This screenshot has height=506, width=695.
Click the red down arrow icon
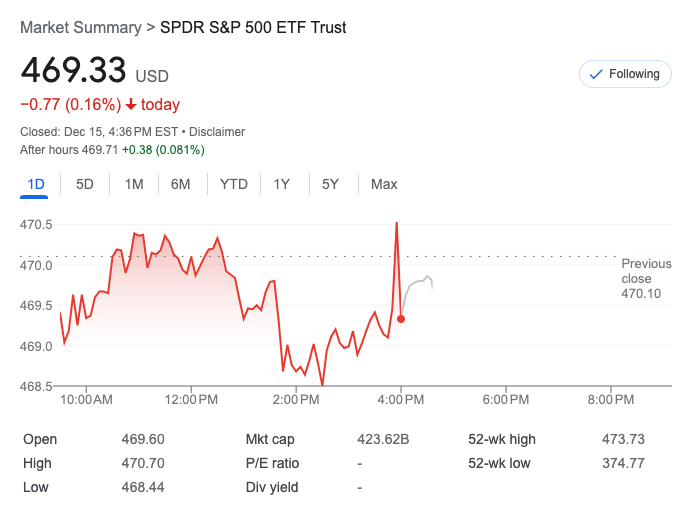pos(131,105)
